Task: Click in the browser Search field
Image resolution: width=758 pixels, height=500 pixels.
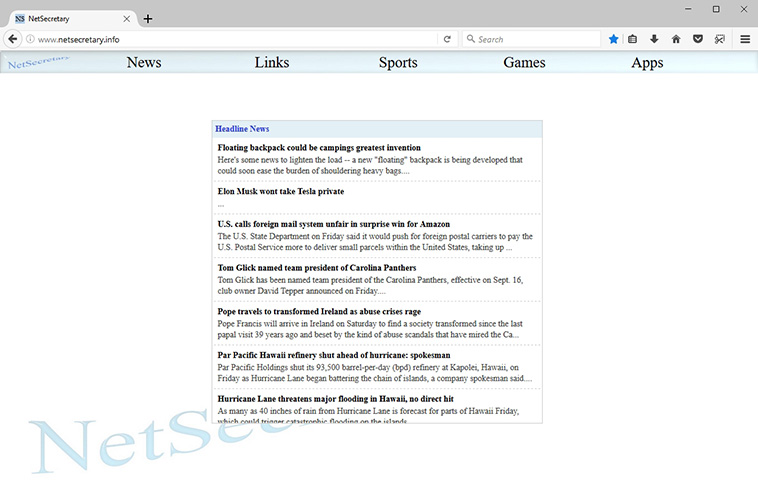Action: click(535, 39)
